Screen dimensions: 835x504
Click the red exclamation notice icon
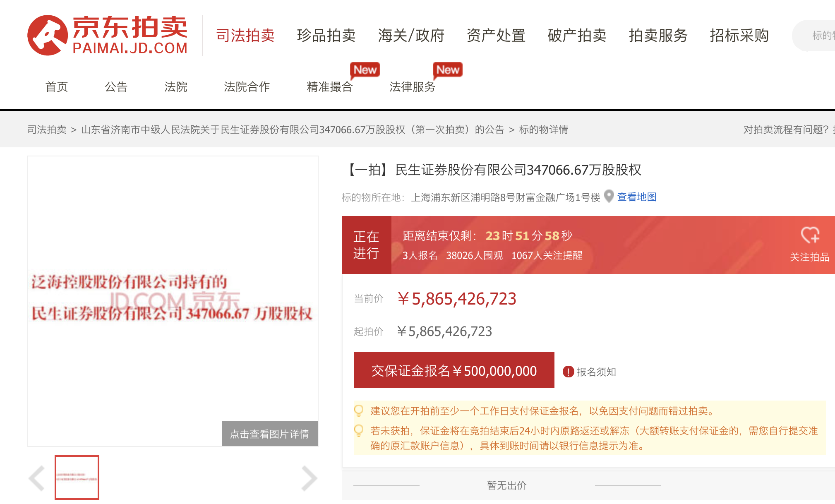(x=568, y=372)
